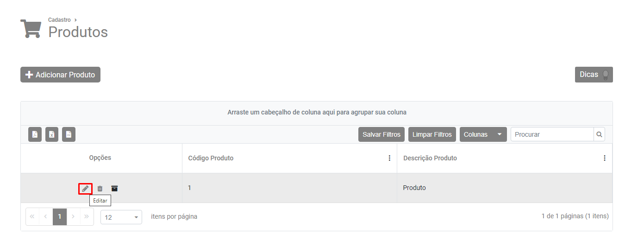Click the Cadastro breadcrumb link

tap(59, 20)
